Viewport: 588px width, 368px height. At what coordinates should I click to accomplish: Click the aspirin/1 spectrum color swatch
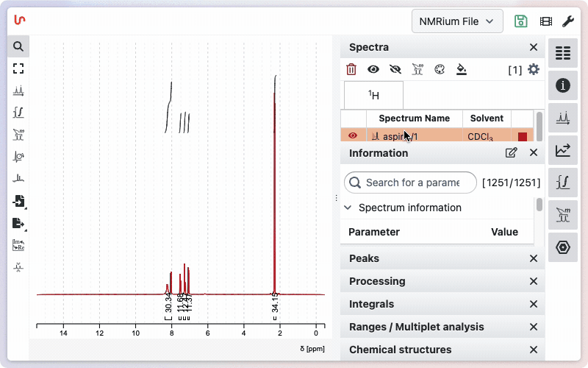523,137
